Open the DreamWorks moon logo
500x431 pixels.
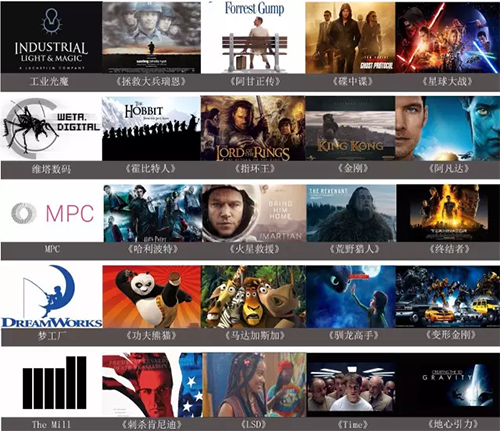(52, 296)
